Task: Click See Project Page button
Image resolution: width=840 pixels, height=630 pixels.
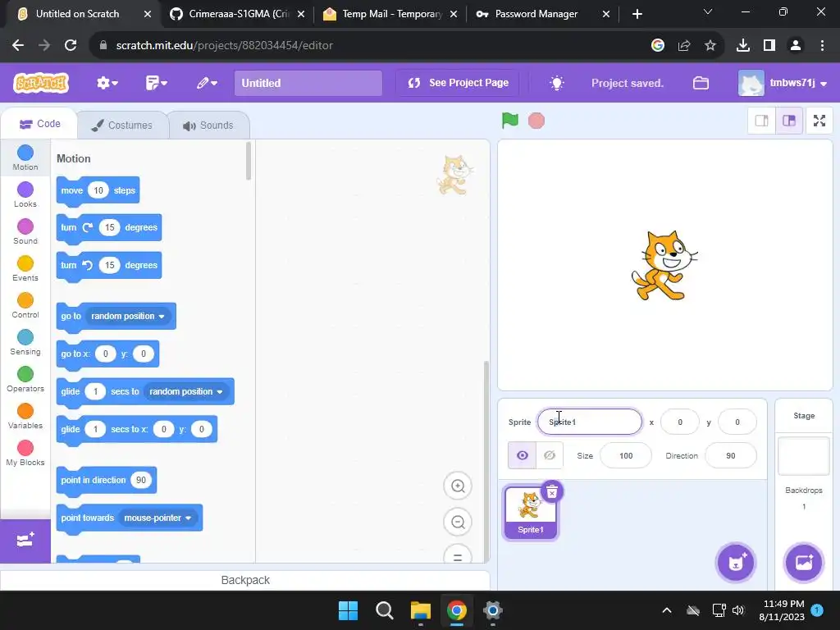Action: click(x=458, y=83)
